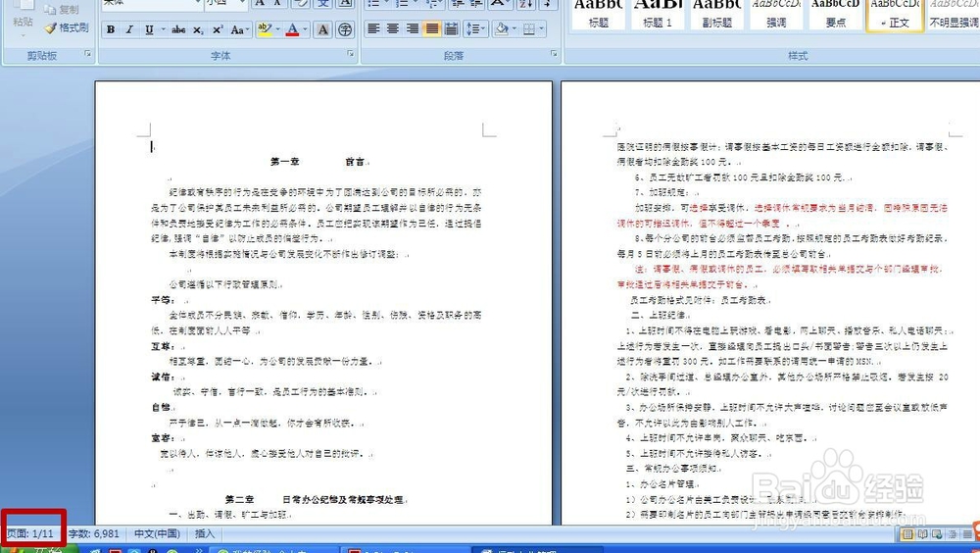Switch to Web Layout view
Viewport: 980px width, 553px height.
937,534
